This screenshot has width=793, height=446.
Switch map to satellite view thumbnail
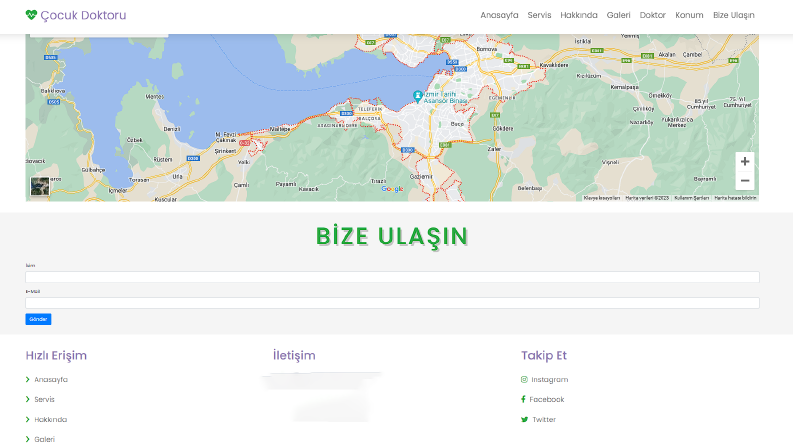coord(40,186)
